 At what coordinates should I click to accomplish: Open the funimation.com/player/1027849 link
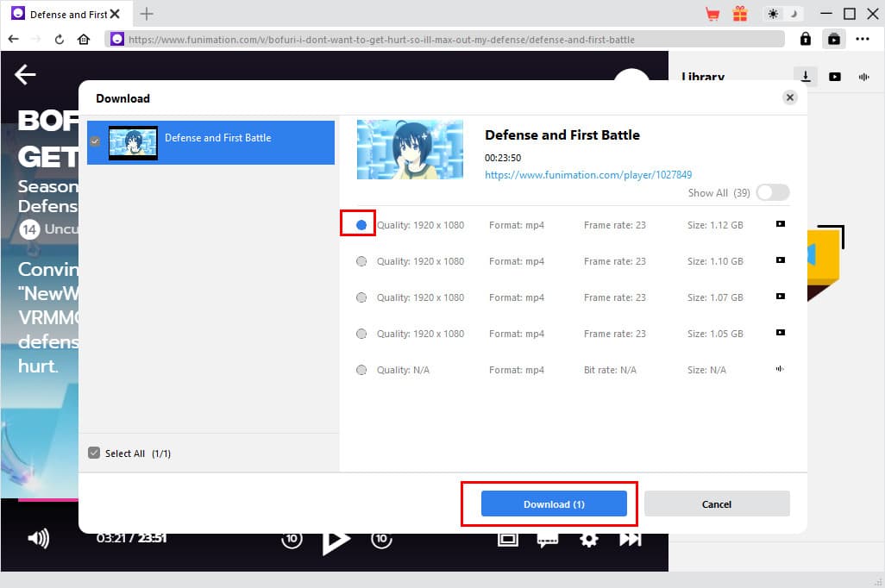(x=587, y=174)
